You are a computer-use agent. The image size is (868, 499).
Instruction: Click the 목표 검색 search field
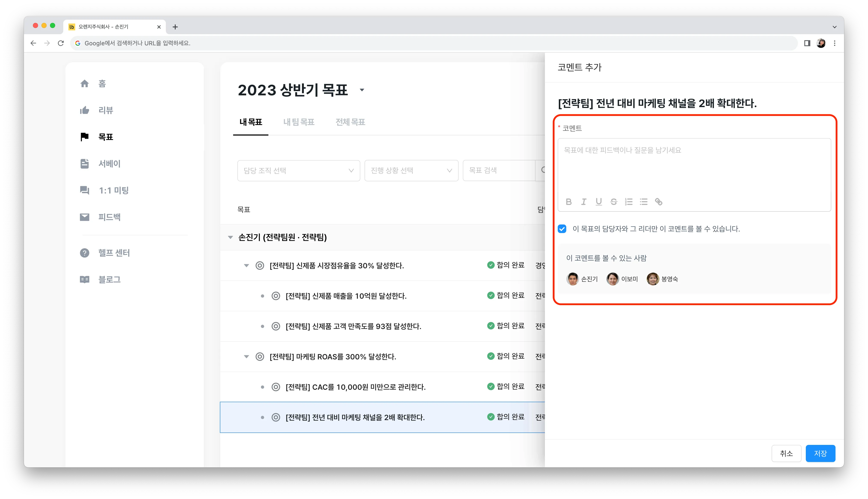[499, 171]
